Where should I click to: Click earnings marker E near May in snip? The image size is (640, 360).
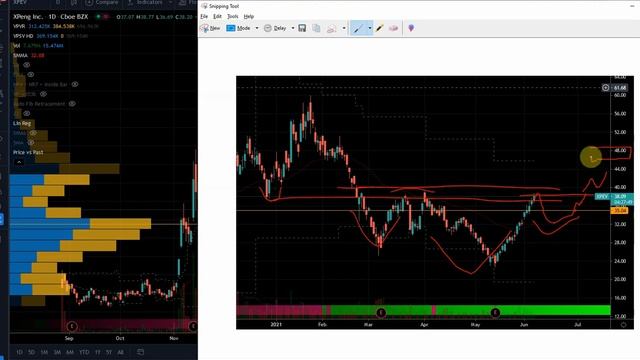[495, 313]
